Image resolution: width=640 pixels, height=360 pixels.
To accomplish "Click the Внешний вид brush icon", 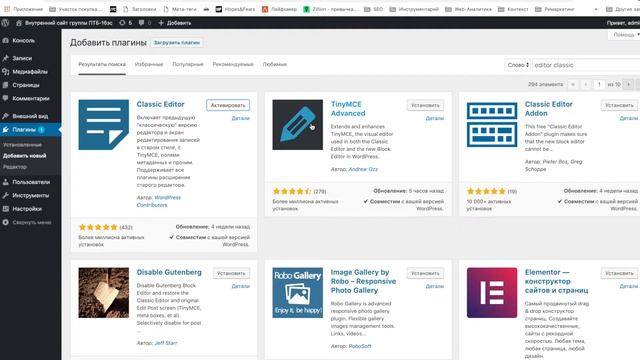I will coord(6,116).
